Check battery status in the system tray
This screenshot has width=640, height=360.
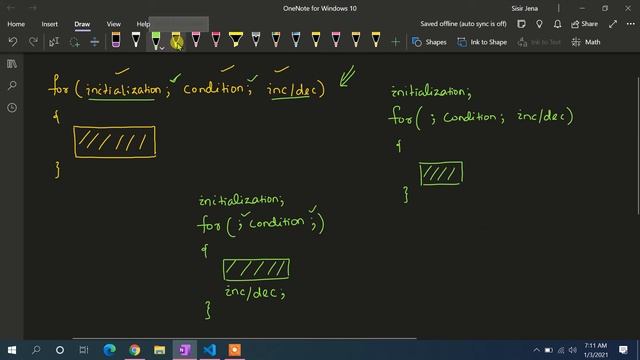pos(549,350)
